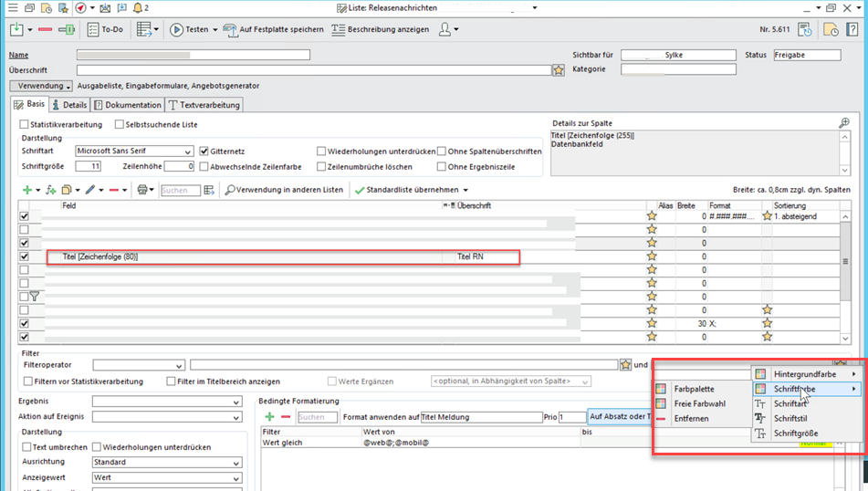The height and width of the screenshot is (491, 868).
Task: Click the printer icon in the field list toolbar
Action: tap(142, 190)
